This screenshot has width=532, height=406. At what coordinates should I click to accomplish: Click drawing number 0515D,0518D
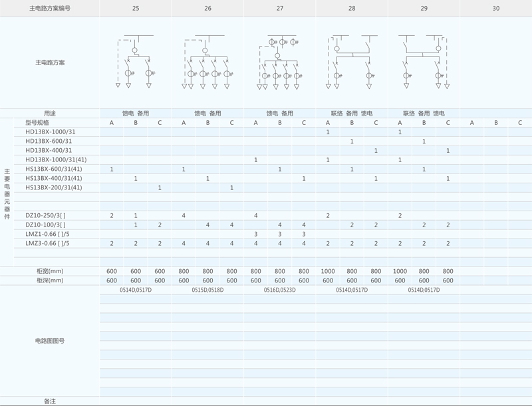click(x=207, y=290)
